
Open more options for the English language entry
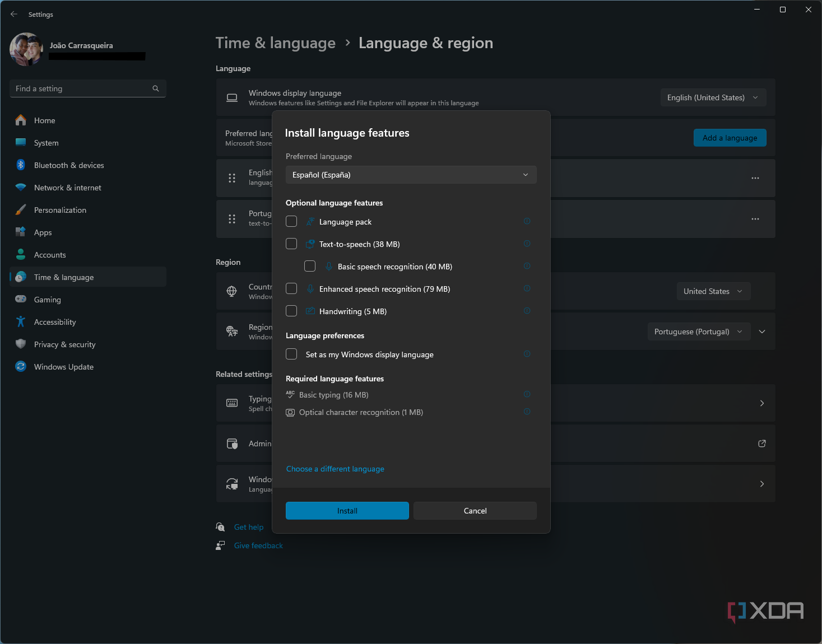click(755, 178)
